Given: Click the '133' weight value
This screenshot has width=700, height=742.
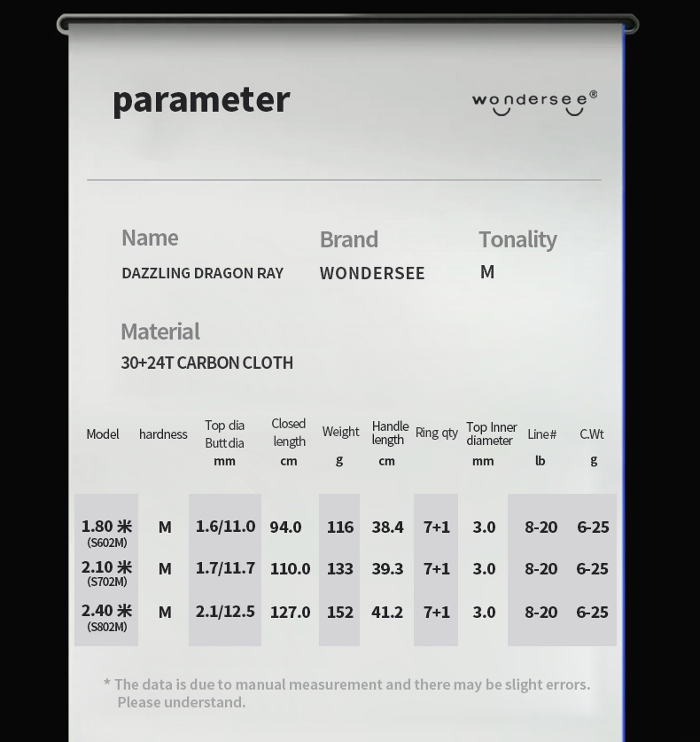Looking at the screenshot, I should 340,569.
